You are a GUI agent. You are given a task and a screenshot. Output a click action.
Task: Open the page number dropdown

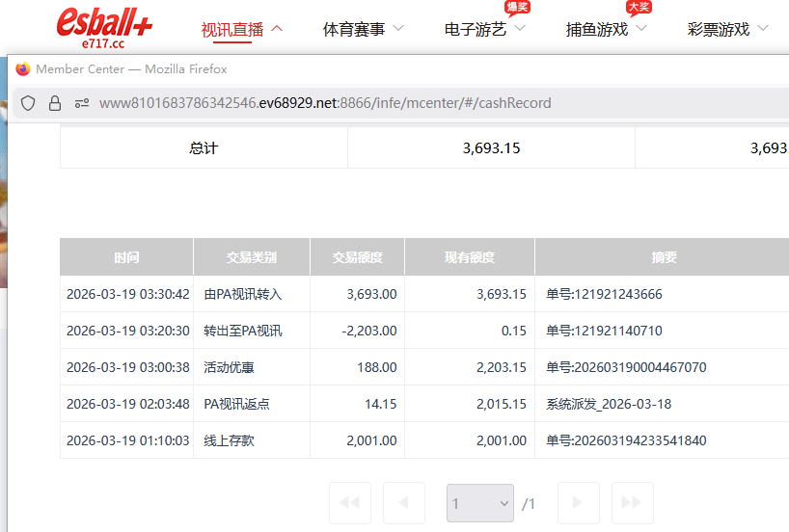[479, 503]
